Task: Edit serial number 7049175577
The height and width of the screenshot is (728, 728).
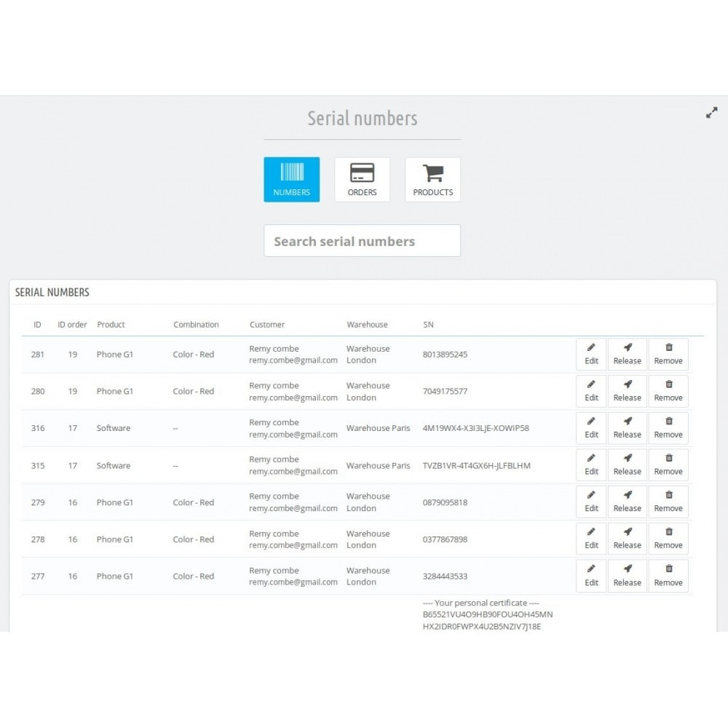Action: point(591,392)
